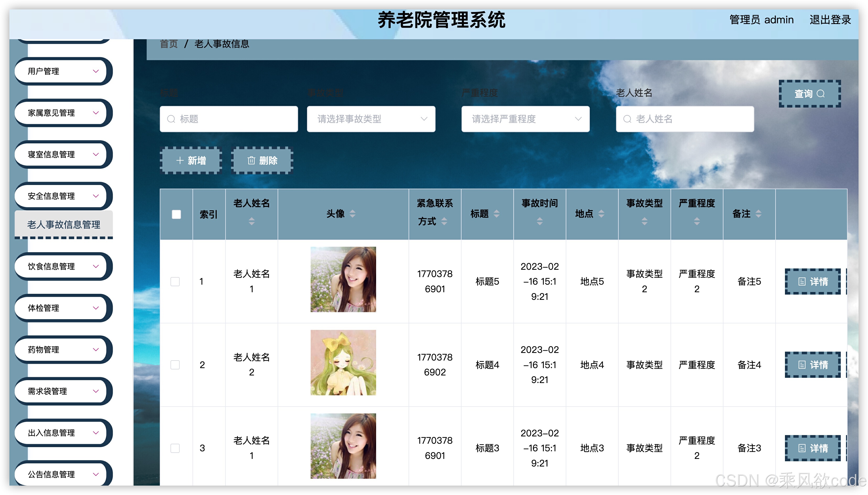Sort table by 备注 column arrows
This screenshot has width=868, height=495.
(758, 214)
